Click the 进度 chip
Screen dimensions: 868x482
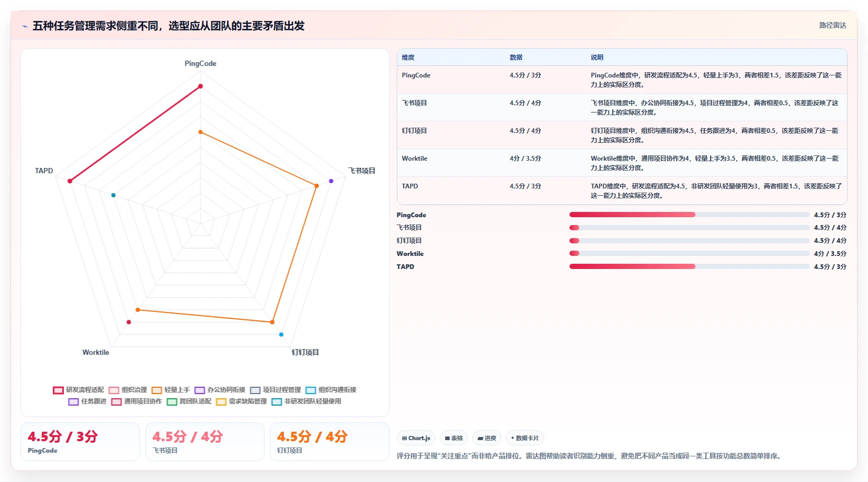[x=487, y=438]
